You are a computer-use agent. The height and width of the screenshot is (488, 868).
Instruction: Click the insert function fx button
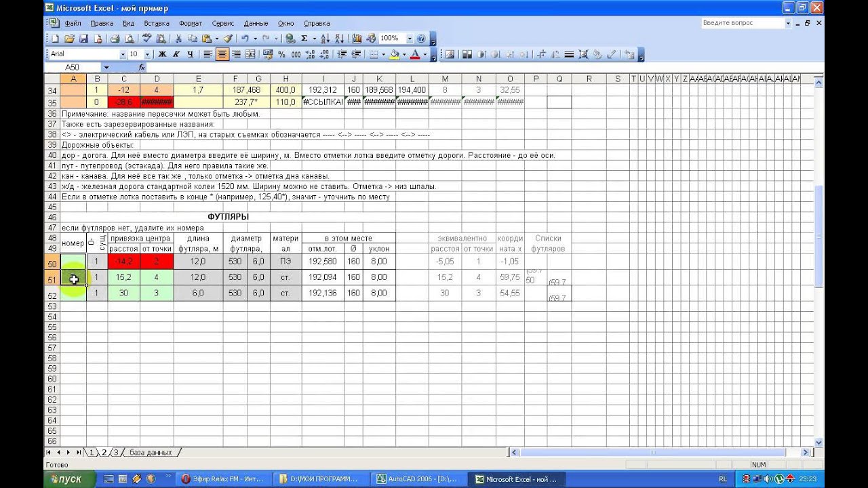(142, 67)
